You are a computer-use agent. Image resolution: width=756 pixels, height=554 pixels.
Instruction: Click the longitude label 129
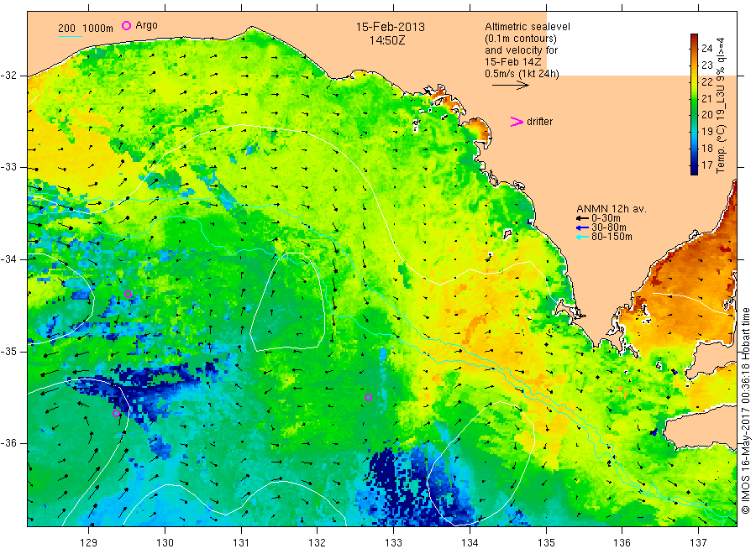pyautogui.click(x=89, y=543)
